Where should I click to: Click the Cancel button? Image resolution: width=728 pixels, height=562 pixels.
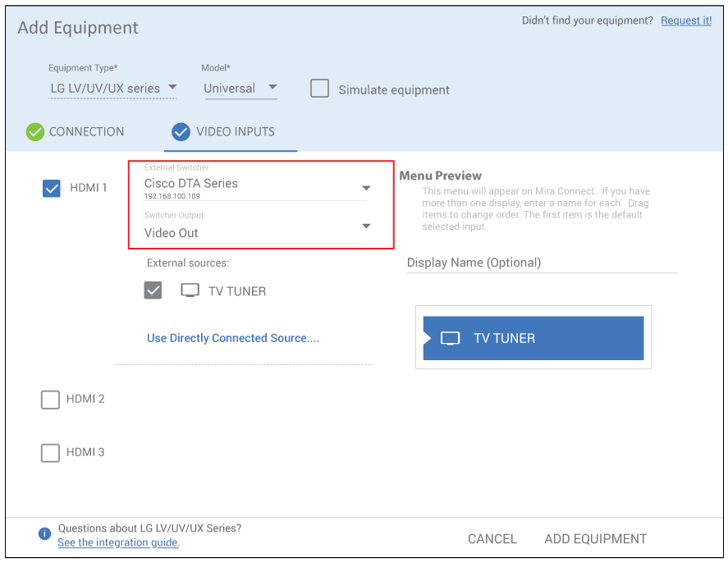click(492, 539)
